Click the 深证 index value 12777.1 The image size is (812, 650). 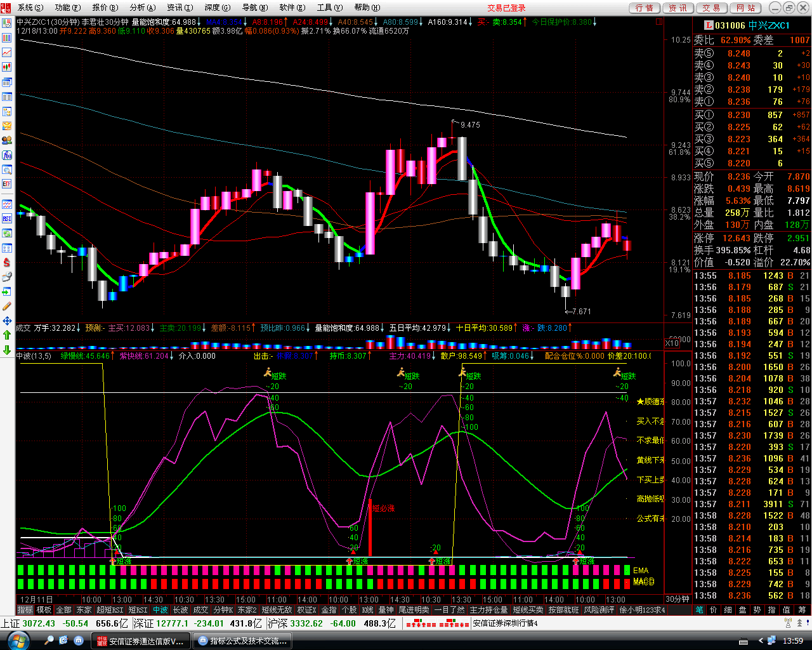point(172,623)
